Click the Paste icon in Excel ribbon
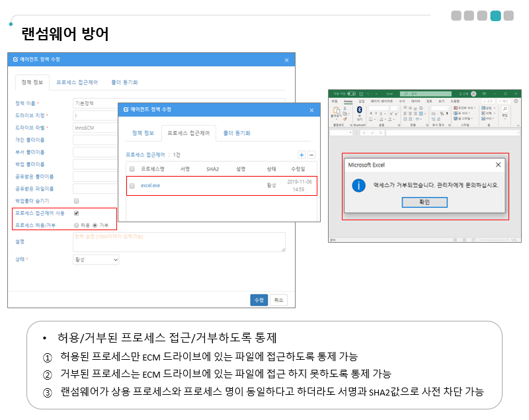This screenshot has height=420, width=529. pos(337,110)
